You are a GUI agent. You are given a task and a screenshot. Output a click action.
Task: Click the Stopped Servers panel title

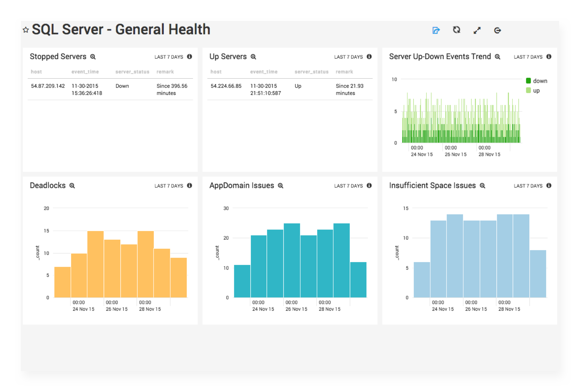[58, 57]
